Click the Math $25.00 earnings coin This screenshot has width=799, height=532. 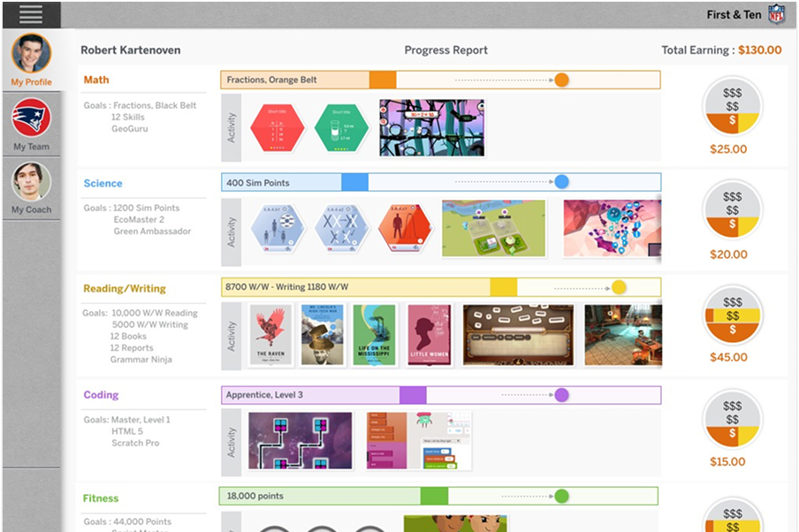point(732,105)
